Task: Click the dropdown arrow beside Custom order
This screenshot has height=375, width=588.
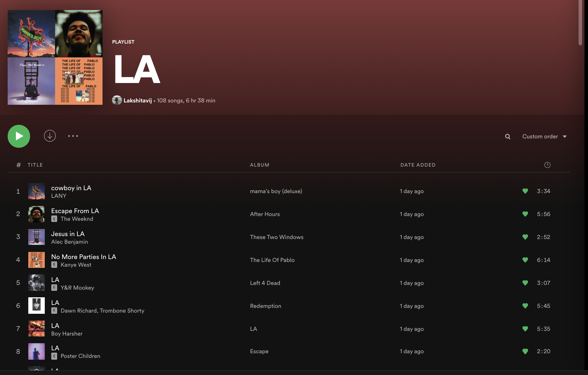Action: click(x=565, y=137)
